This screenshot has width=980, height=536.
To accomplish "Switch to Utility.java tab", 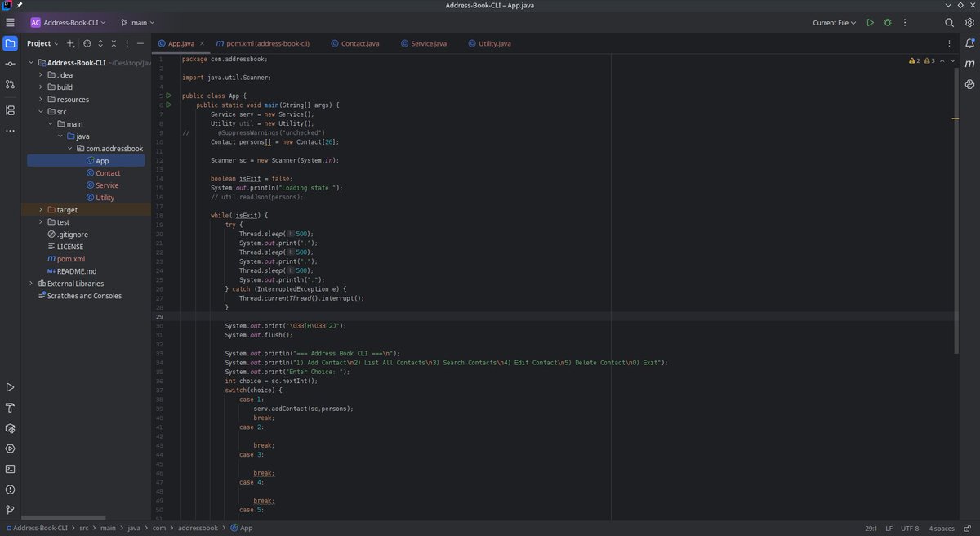I will click(x=489, y=43).
